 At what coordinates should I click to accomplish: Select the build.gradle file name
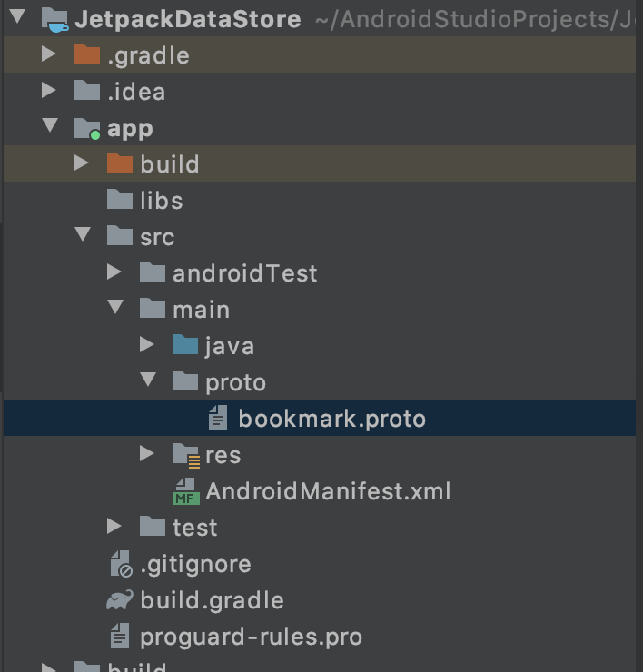[x=212, y=600]
